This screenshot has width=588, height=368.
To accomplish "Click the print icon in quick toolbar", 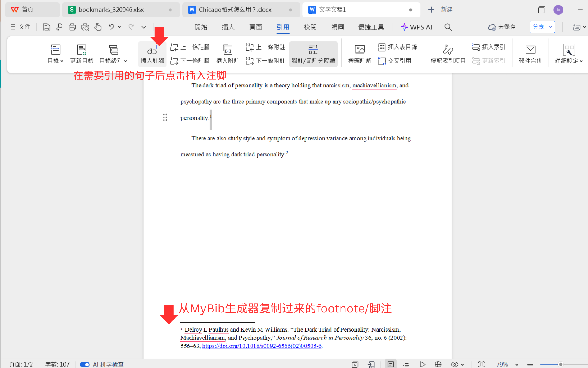I will [72, 27].
